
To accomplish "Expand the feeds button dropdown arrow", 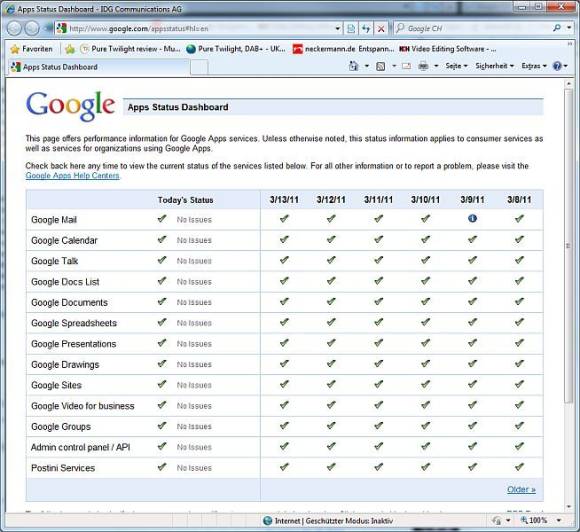I will pos(394,66).
